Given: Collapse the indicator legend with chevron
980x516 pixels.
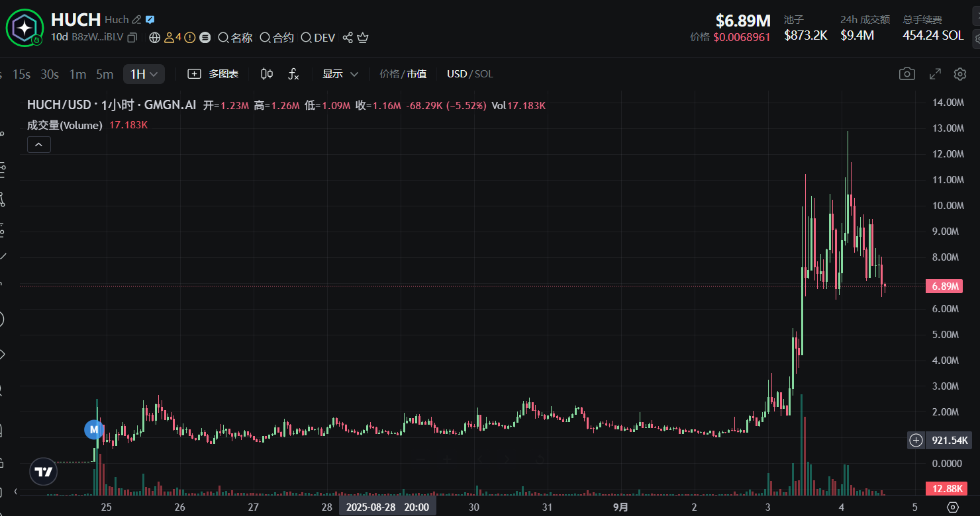Looking at the screenshot, I should pyautogui.click(x=38, y=144).
